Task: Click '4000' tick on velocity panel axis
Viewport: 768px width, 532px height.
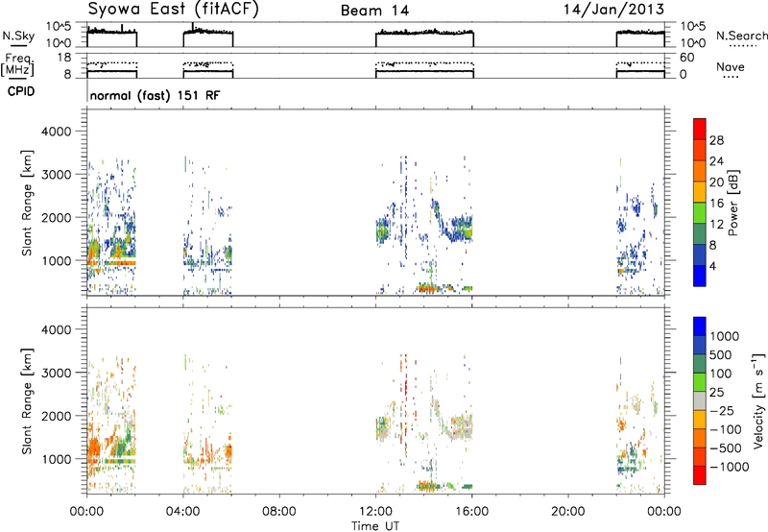Action: tap(56, 329)
